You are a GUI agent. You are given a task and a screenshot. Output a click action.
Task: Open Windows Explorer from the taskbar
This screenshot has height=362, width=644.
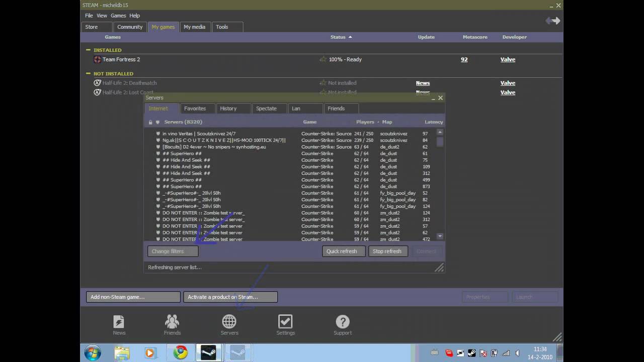[x=122, y=353]
